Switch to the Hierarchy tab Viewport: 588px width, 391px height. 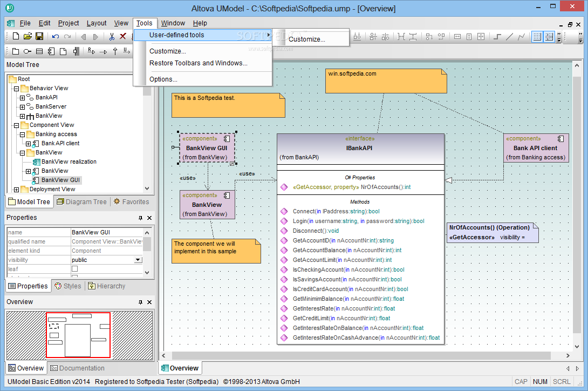107,286
